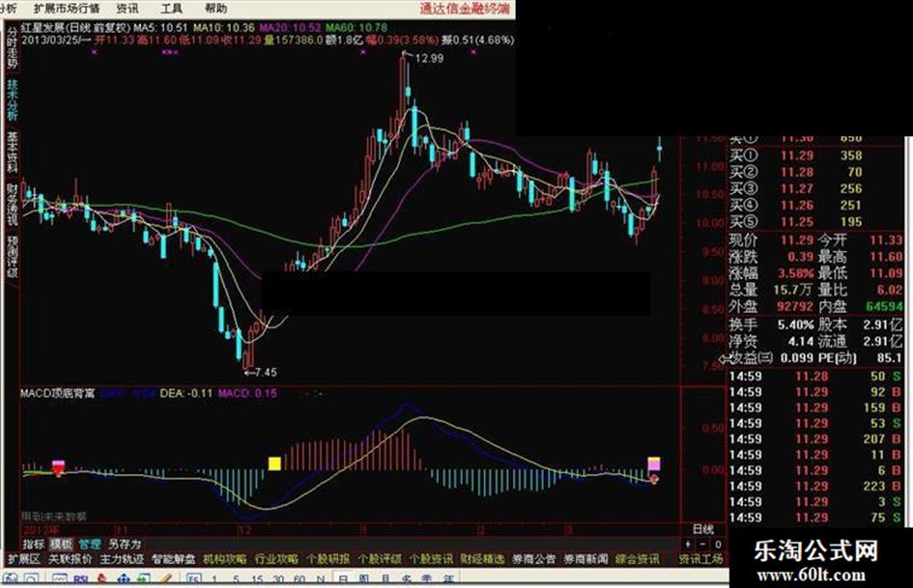Viewport: 913px width, 588px height.
Task: Open the 扩展市场行情 menu
Action: (x=67, y=8)
